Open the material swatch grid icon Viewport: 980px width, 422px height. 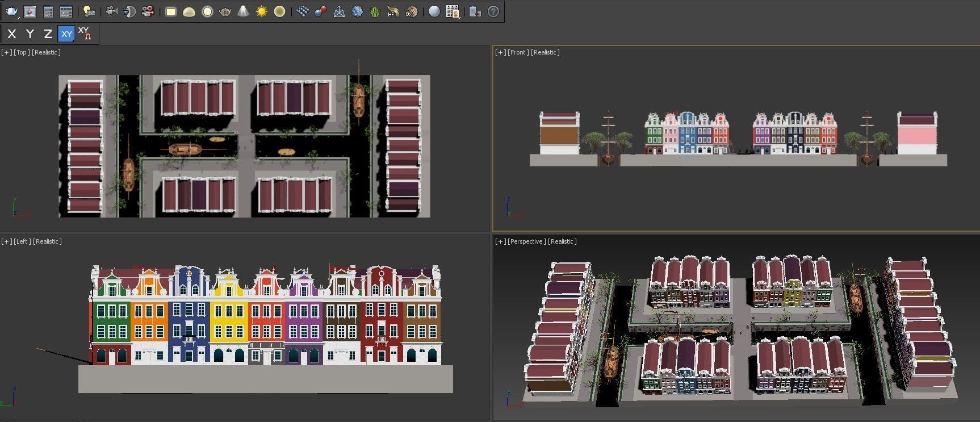[x=453, y=11]
